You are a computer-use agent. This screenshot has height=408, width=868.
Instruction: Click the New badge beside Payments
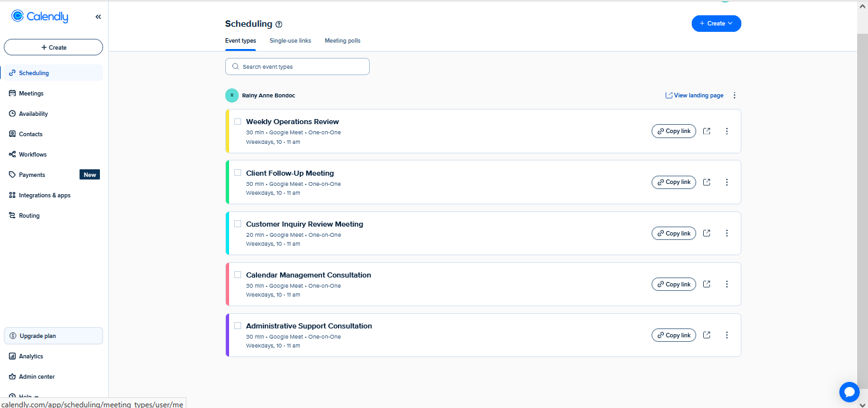coord(90,174)
